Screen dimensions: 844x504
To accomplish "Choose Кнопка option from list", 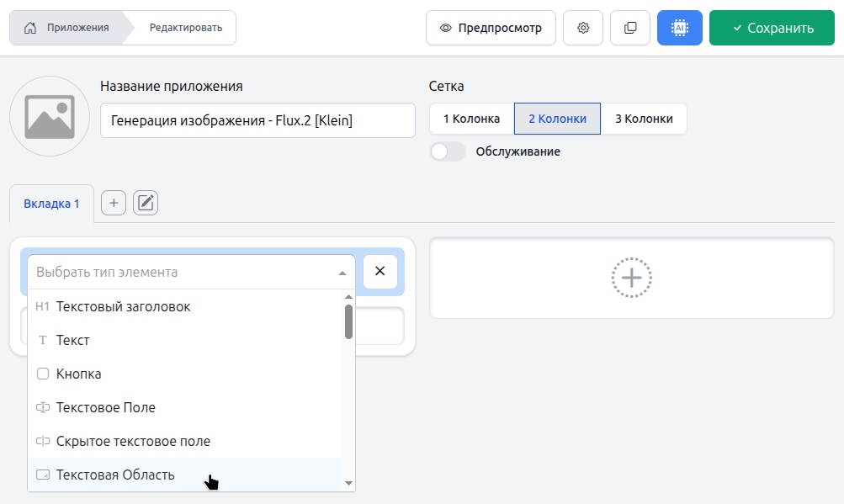I will [x=185, y=374].
